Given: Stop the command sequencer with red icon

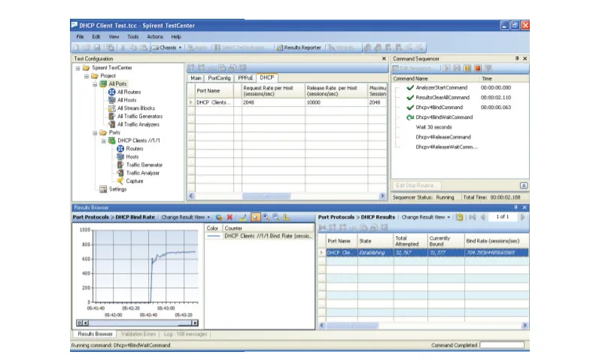Looking at the screenshot, I should click(x=478, y=68).
